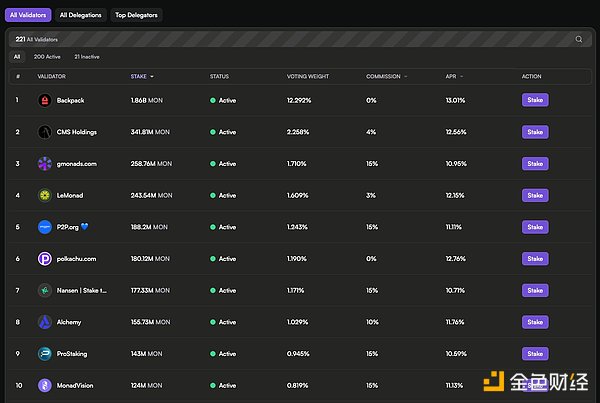Open the ProStaking validator name
Screen dimensions: 600x403
point(72,354)
